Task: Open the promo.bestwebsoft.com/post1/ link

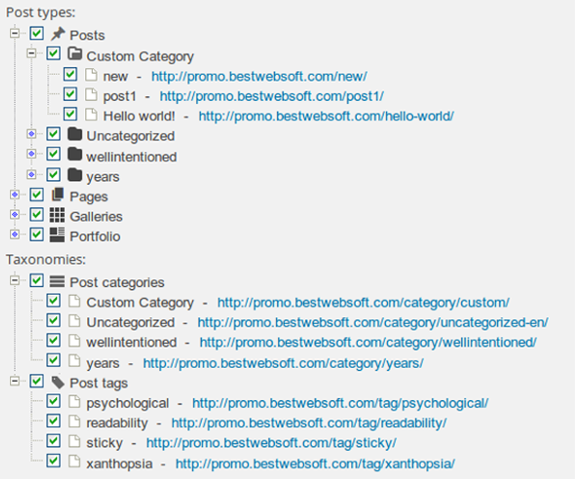Action: 272,96
